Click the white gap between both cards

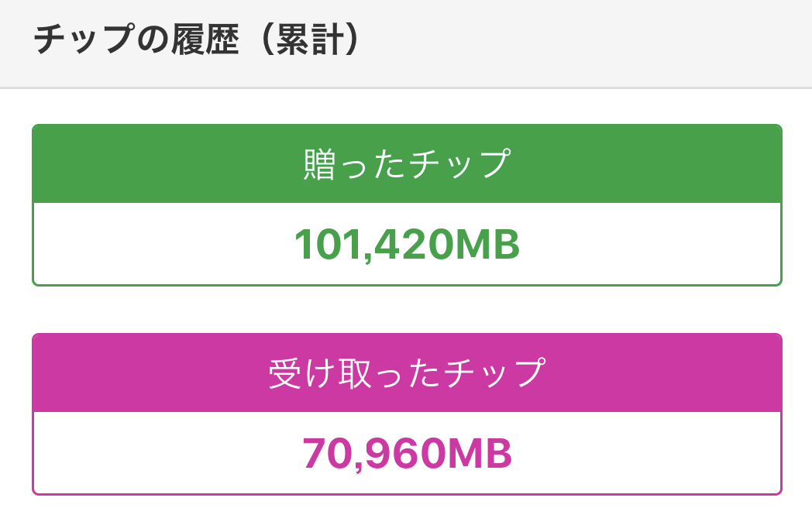(x=407, y=310)
